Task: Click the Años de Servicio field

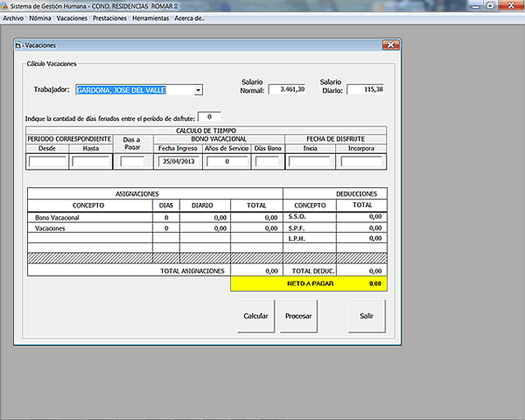Action: 227,162
